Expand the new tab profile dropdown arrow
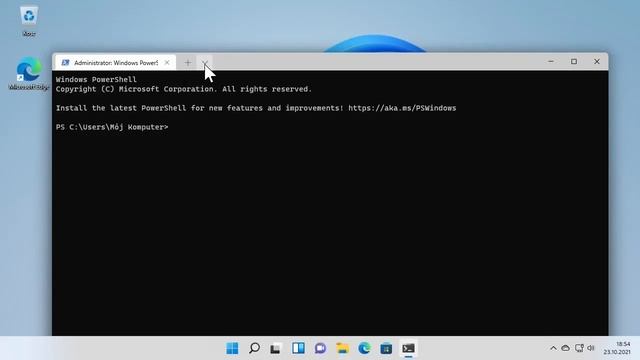 tap(205, 62)
